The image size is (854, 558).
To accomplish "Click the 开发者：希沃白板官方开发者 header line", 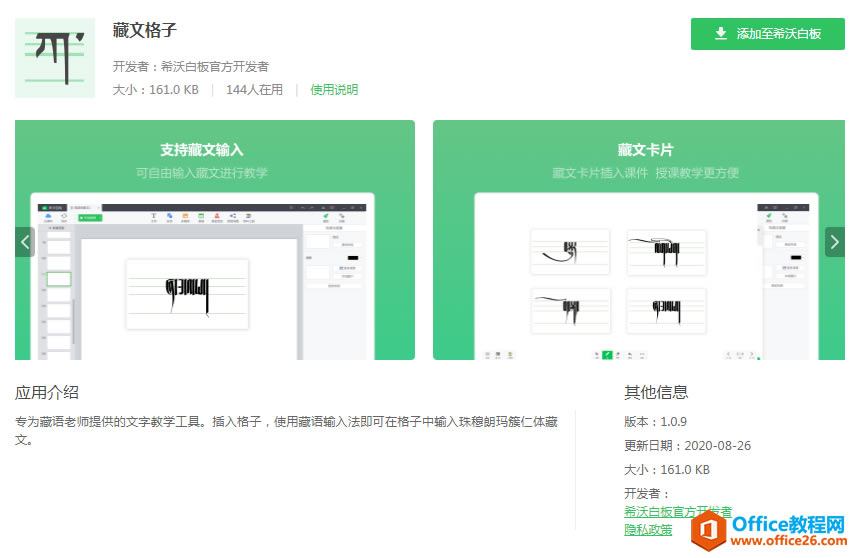I will coord(191,66).
